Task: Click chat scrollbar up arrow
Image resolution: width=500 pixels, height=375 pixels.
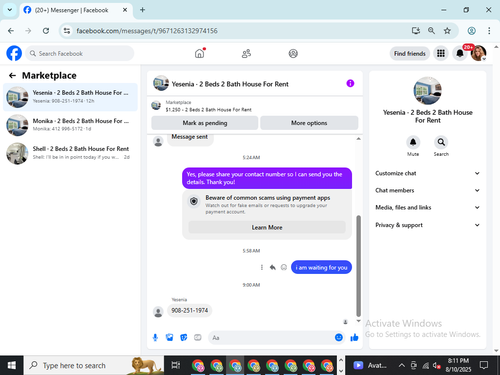Action: pyautogui.click(x=359, y=139)
